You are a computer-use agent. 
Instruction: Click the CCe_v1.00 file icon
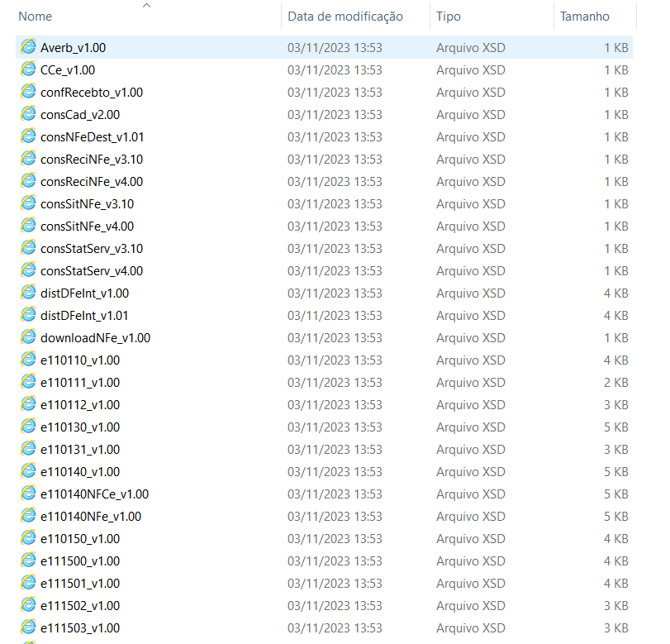28,69
